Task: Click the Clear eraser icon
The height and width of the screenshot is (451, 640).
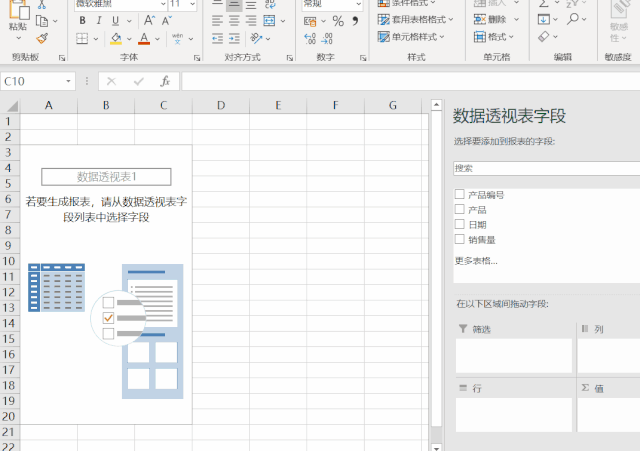Action: (x=544, y=37)
